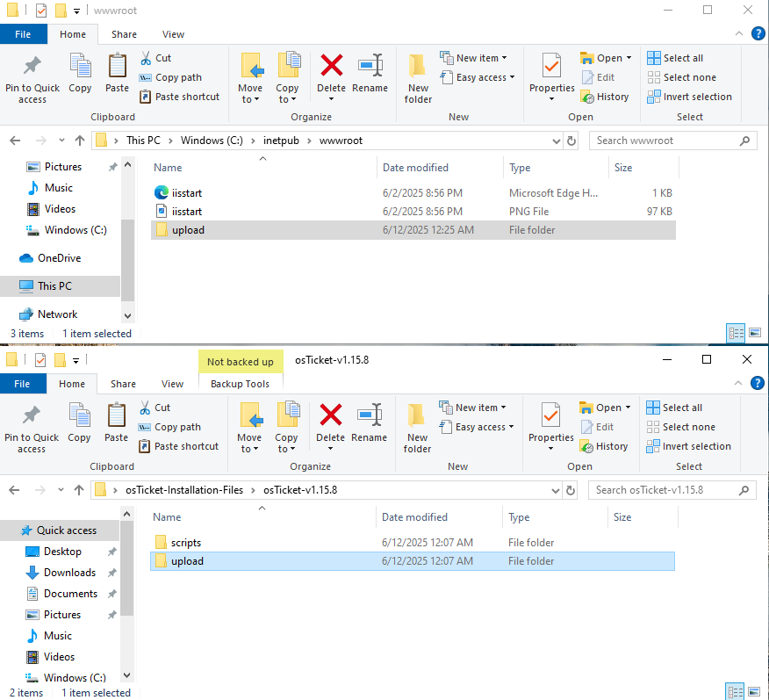Image resolution: width=769 pixels, height=700 pixels.
Task: Go up one level from osTicket-v1.15.8 folder
Action: tap(79, 490)
